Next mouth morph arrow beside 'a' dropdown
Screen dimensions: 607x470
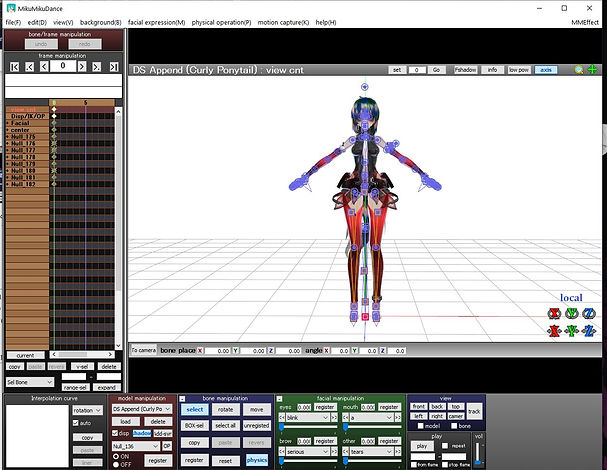[x=398, y=418]
